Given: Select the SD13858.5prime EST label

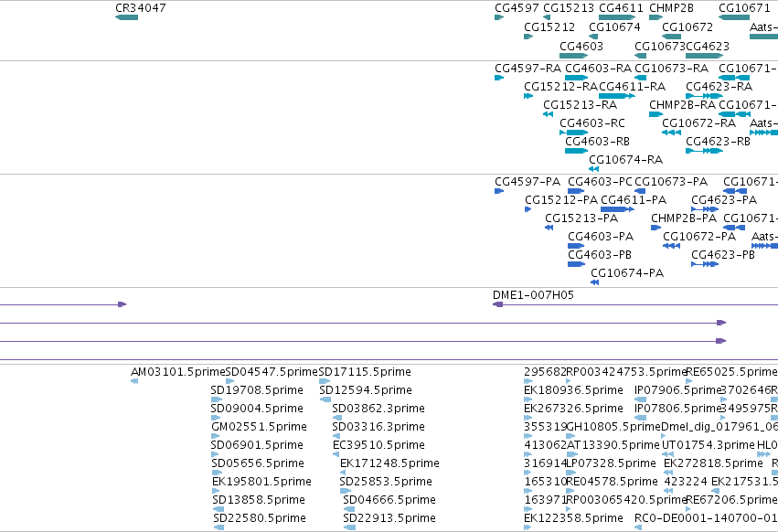Looking at the screenshot, I should coord(258,501).
